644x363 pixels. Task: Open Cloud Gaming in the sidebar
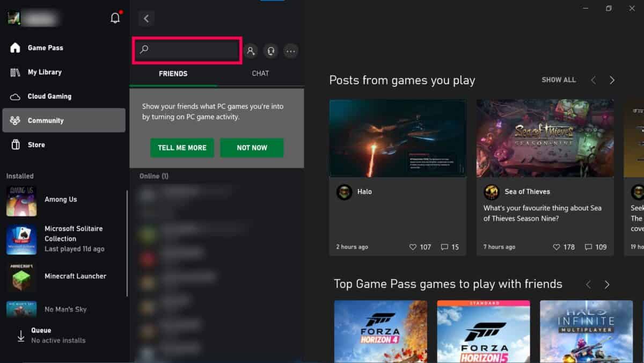tap(64, 96)
